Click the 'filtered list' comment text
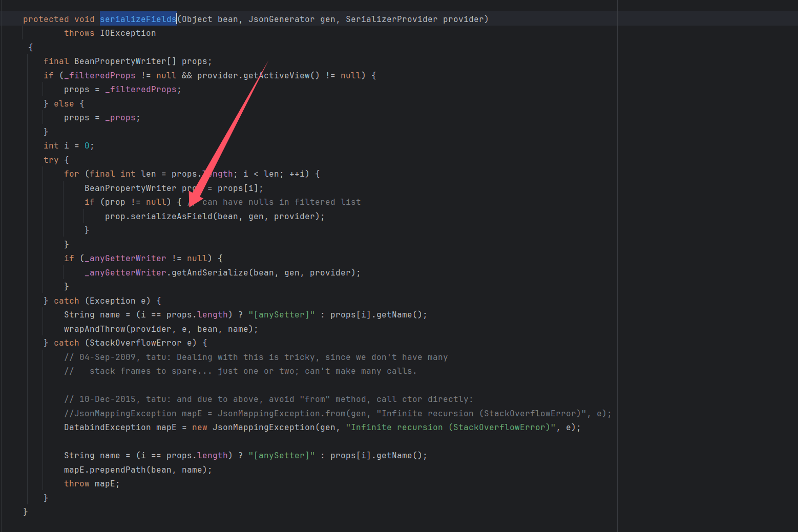 click(328, 202)
